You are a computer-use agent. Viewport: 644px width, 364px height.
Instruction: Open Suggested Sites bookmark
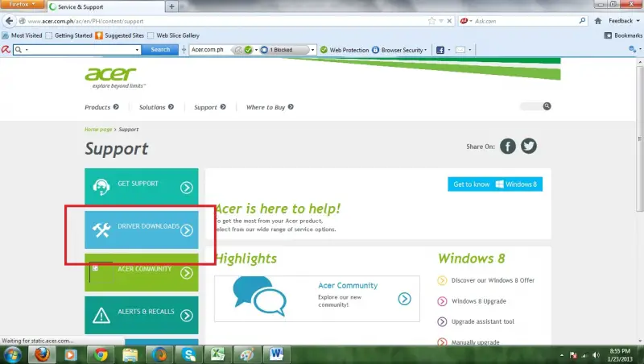tap(120, 35)
